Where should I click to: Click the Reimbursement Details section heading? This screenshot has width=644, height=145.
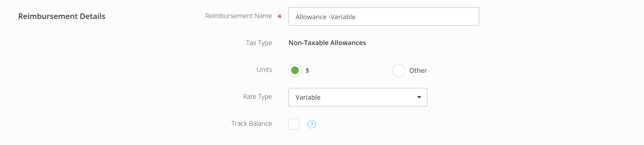pyautogui.click(x=62, y=16)
